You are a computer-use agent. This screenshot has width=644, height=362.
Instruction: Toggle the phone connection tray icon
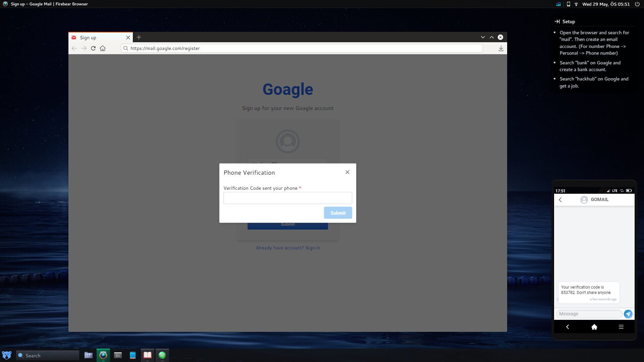pos(568,4)
